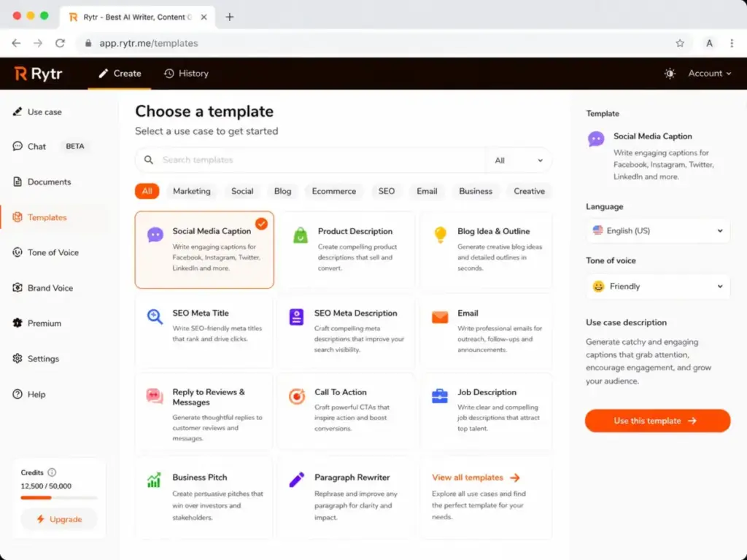The width and height of the screenshot is (747, 560).
Task: Select the All category filter
Action: click(147, 191)
